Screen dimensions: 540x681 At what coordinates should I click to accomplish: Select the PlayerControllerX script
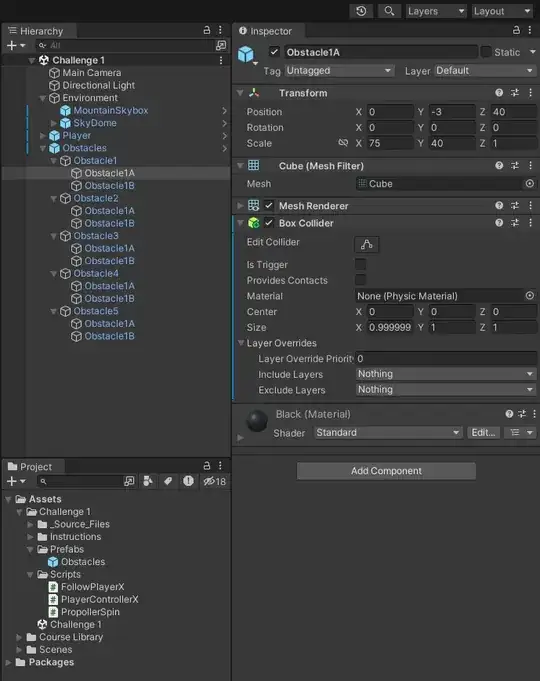tap(99, 599)
